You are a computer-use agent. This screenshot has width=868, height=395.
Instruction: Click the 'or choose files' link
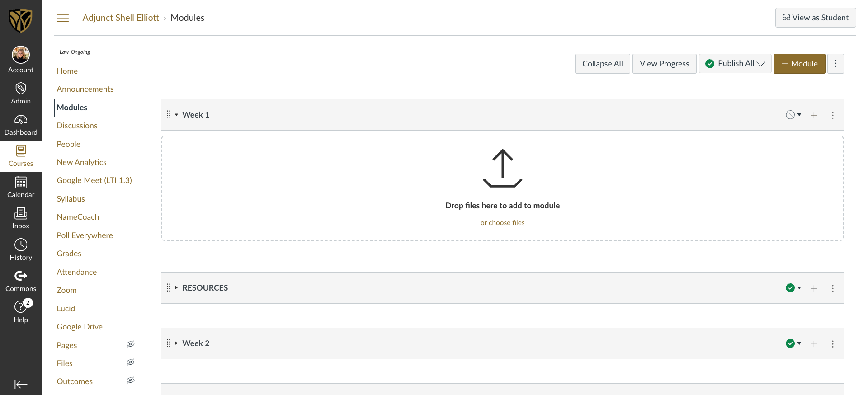(x=502, y=223)
